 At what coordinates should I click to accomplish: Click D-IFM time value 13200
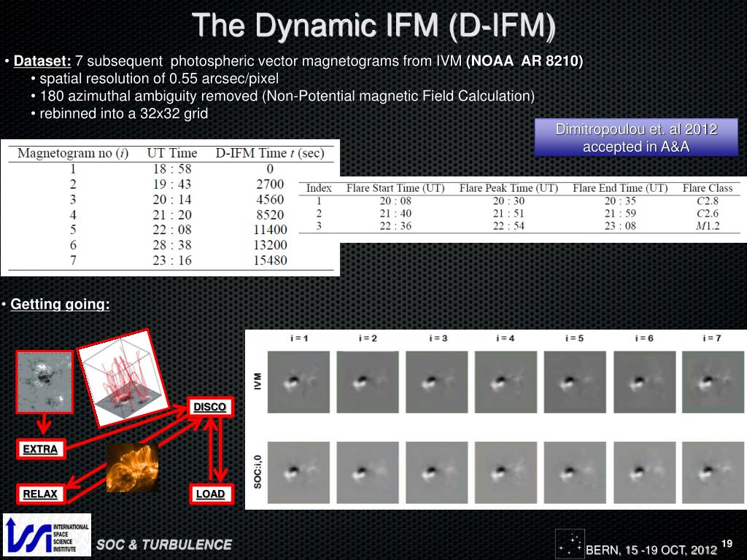pyautogui.click(x=270, y=245)
